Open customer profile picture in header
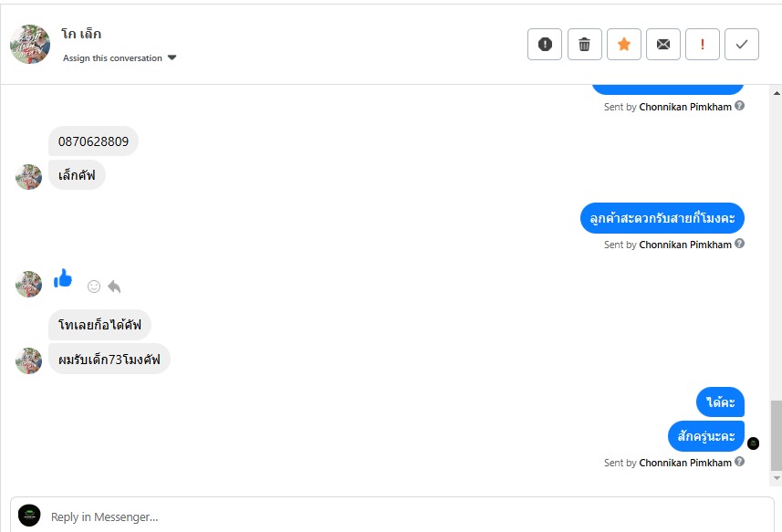Screen dimensions: 782x532 (x=30, y=44)
